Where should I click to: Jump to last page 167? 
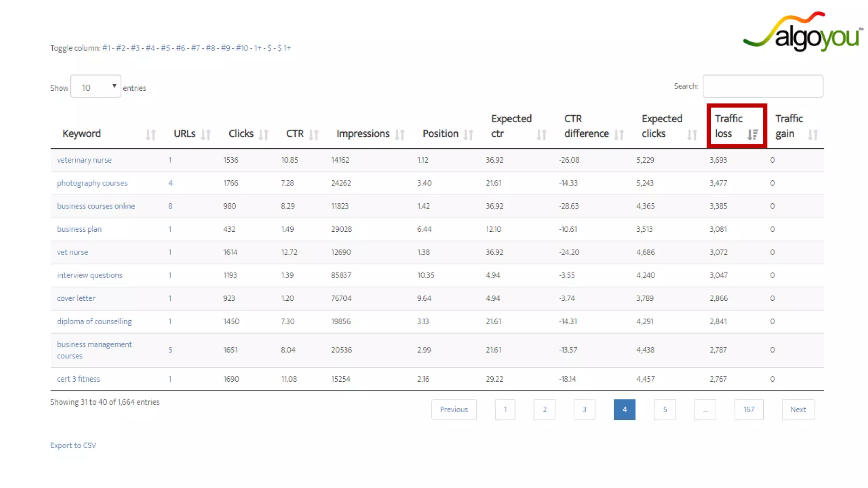click(748, 410)
